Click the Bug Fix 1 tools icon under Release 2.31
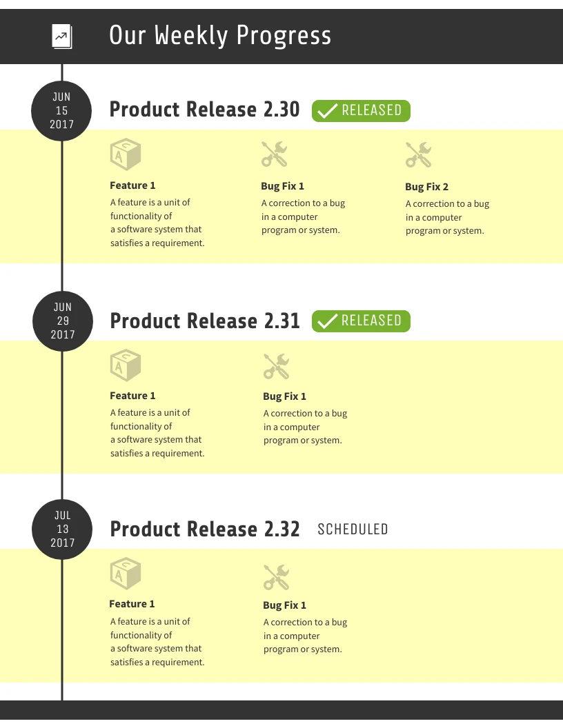563x728 pixels. pyautogui.click(x=276, y=367)
